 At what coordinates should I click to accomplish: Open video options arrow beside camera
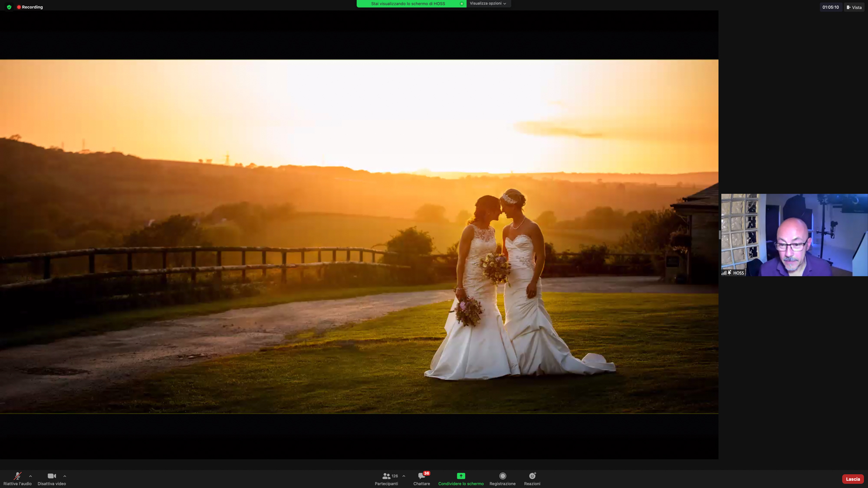(65, 476)
